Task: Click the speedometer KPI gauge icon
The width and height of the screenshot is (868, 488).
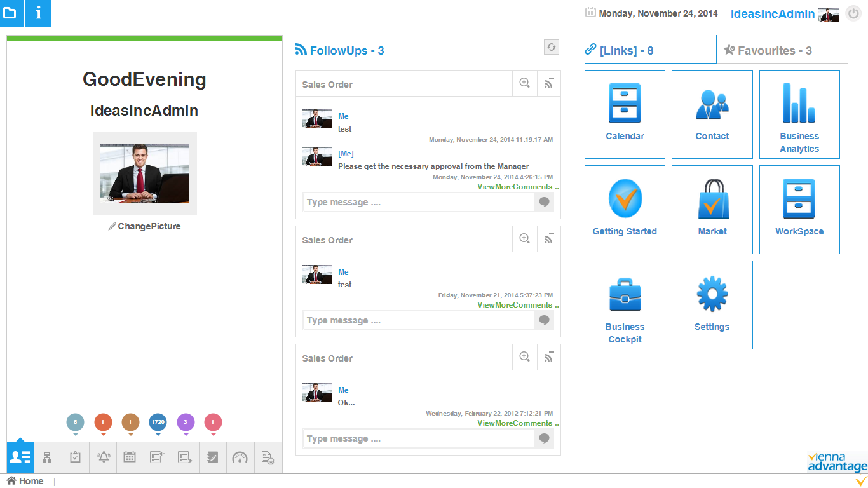Action: coord(240,457)
